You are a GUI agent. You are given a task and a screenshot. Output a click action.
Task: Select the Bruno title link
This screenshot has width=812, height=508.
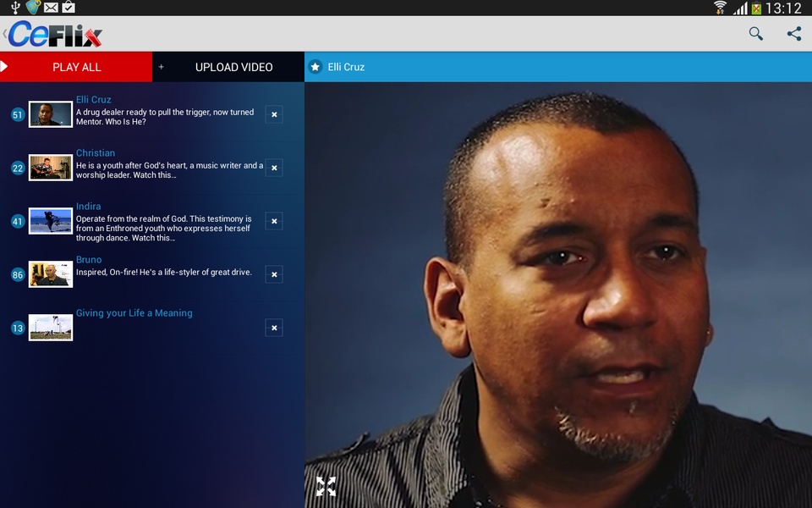[89, 260]
